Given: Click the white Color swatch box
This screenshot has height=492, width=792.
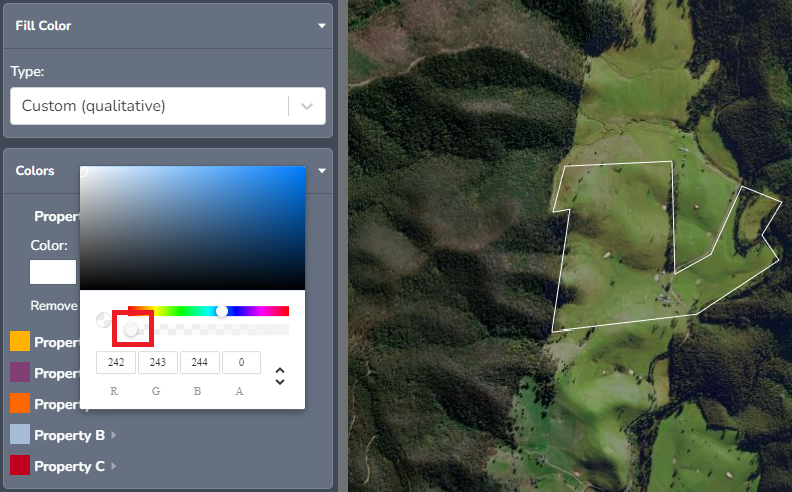Looking at the screenshot, I should pyautogui.click(x=53, y=272).
